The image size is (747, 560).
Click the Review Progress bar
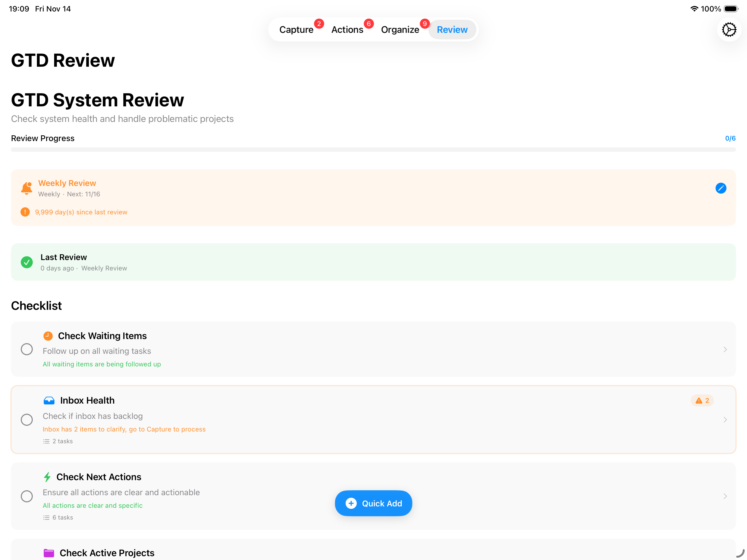373,149
